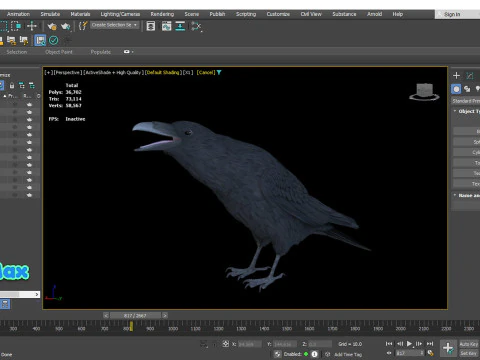The image size is (480, 360).
Task: Open the Substance menu
Action: 344,14
